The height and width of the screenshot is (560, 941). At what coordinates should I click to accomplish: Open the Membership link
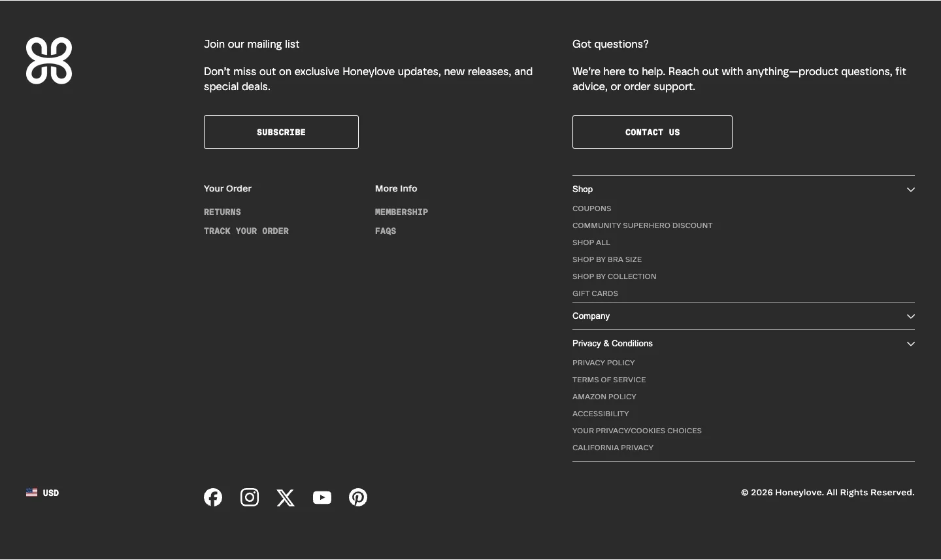pyautogui.click(x=401, y=212)
